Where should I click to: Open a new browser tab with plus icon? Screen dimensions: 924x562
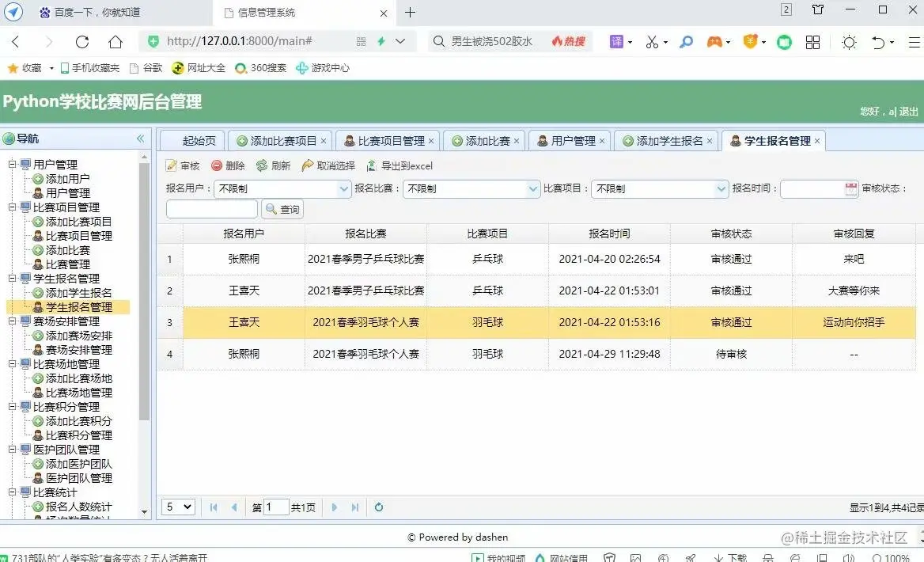[x=410, y=13]
